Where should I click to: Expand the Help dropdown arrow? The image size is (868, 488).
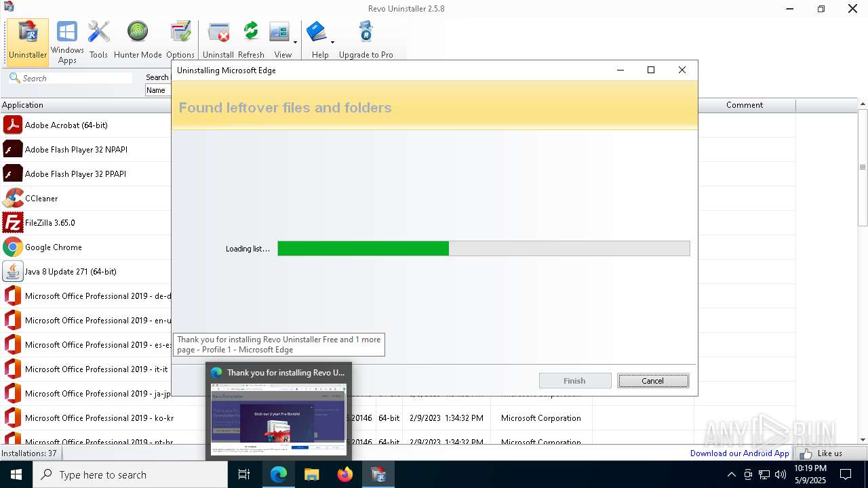[332, 43]
